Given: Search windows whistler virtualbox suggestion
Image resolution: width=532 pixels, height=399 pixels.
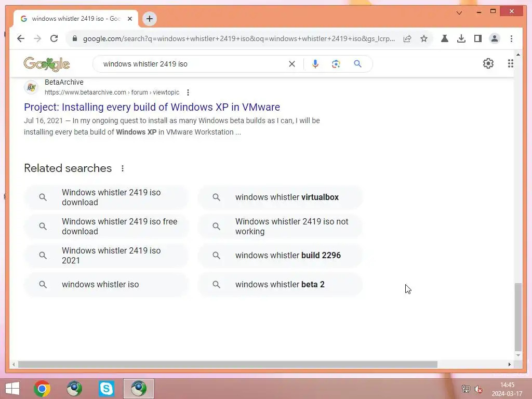Looking at the screenshot, I should (280, 197).
